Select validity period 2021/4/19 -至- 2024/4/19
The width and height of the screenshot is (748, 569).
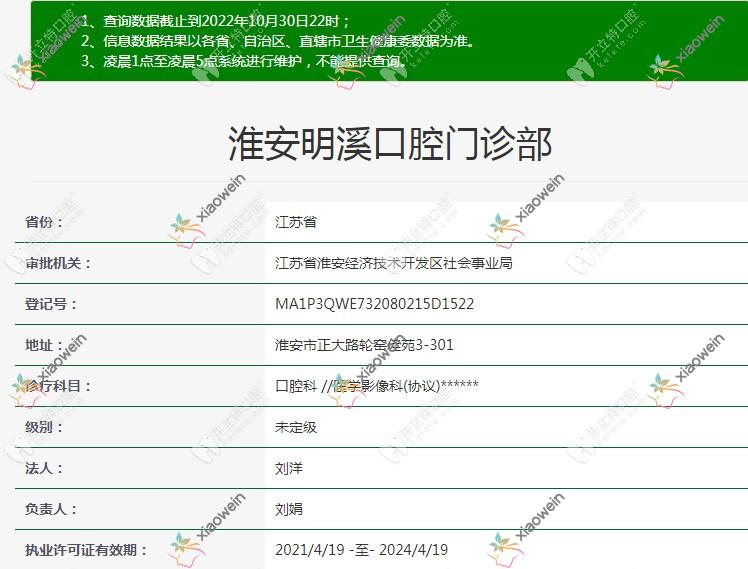(362, 550)
